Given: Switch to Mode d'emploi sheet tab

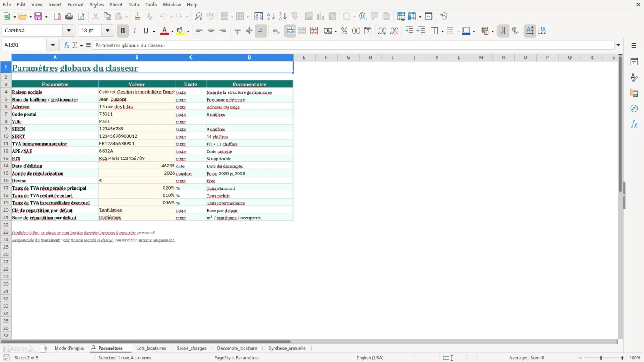Looking at the screenshot, I should coord(69,348).
